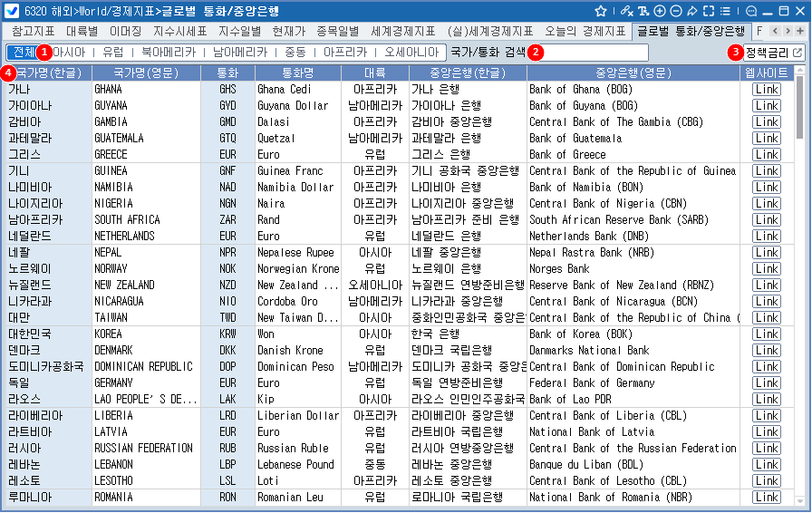
Task: Open the font size setting icon
Action: [x=643, y=11]
